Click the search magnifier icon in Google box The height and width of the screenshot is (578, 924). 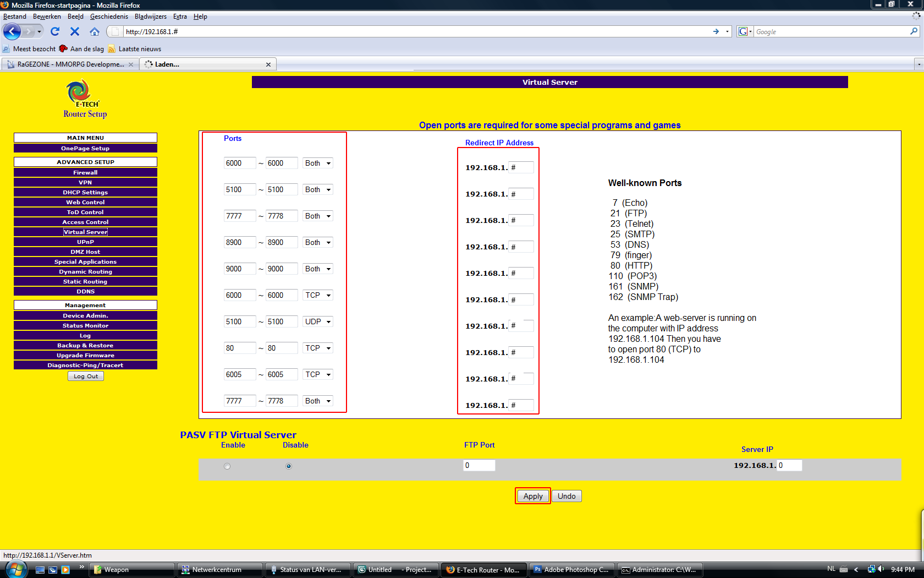pos(914,31)
